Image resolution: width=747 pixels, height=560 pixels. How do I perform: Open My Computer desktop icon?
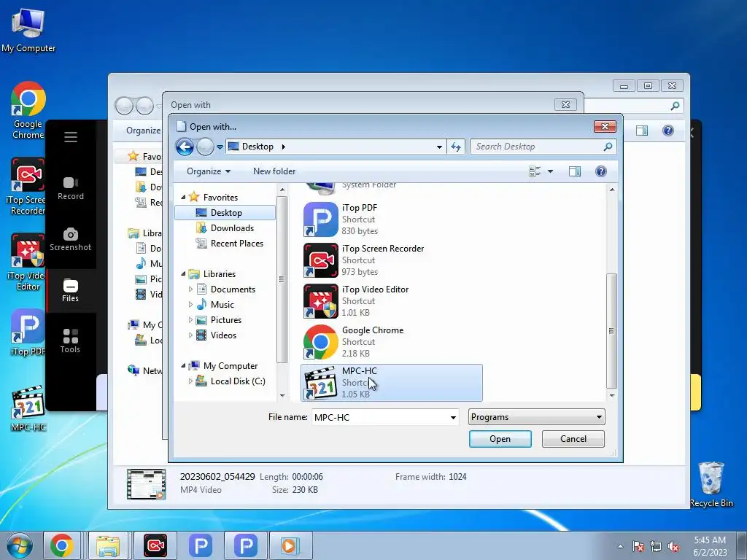(x=28, y=31)
